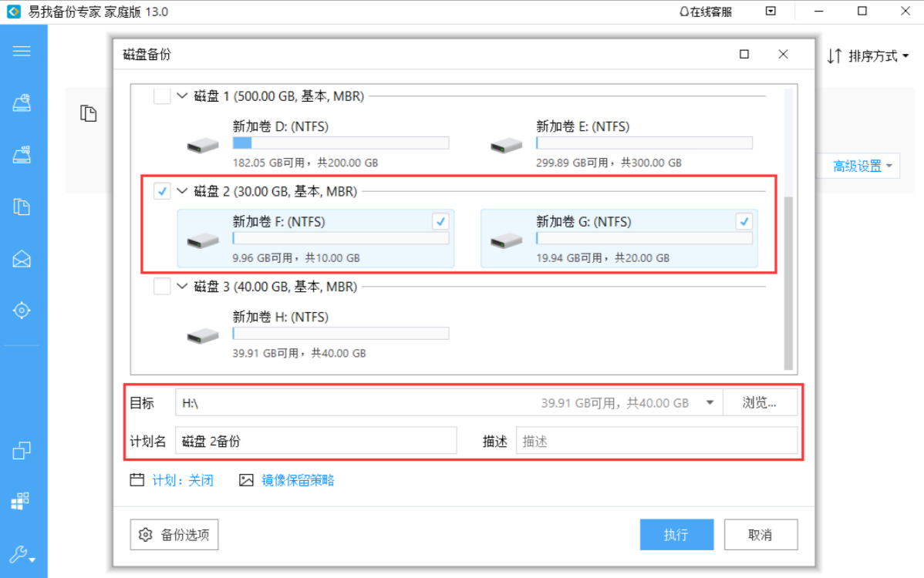This screenshot has width=924, height=578.
Task: Click the disk backup sidebar icon
Action: point(22,103)
